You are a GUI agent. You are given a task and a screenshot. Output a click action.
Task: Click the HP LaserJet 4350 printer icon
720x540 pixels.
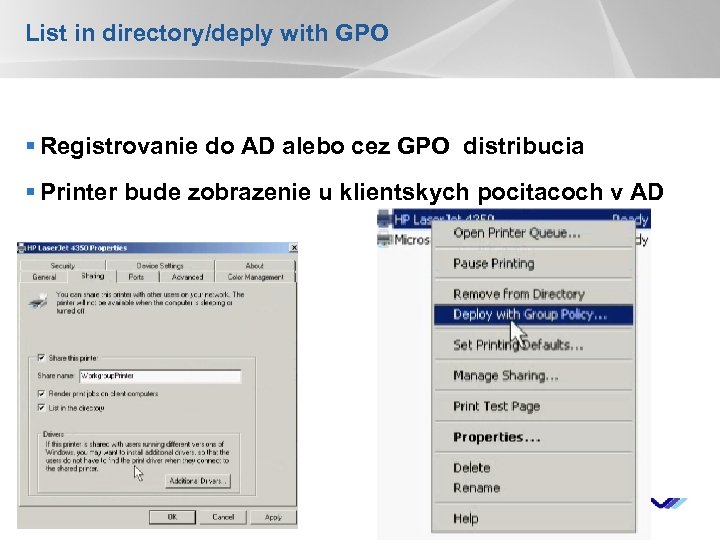click(384, 219)
